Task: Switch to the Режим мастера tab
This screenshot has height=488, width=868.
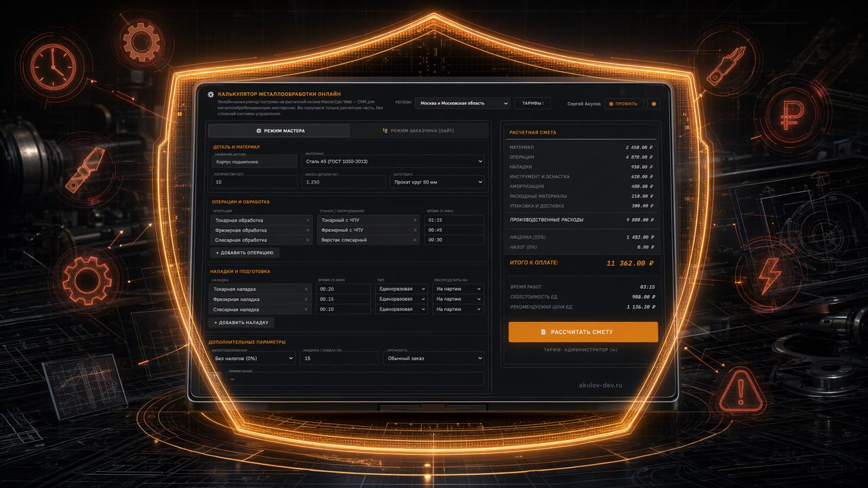Action: click(279, 130)
